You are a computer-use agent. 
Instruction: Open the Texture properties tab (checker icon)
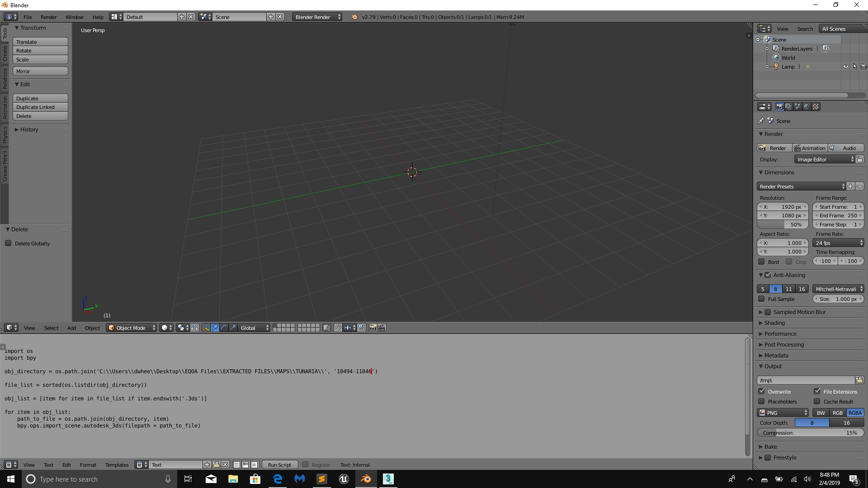tap(816, 107)
